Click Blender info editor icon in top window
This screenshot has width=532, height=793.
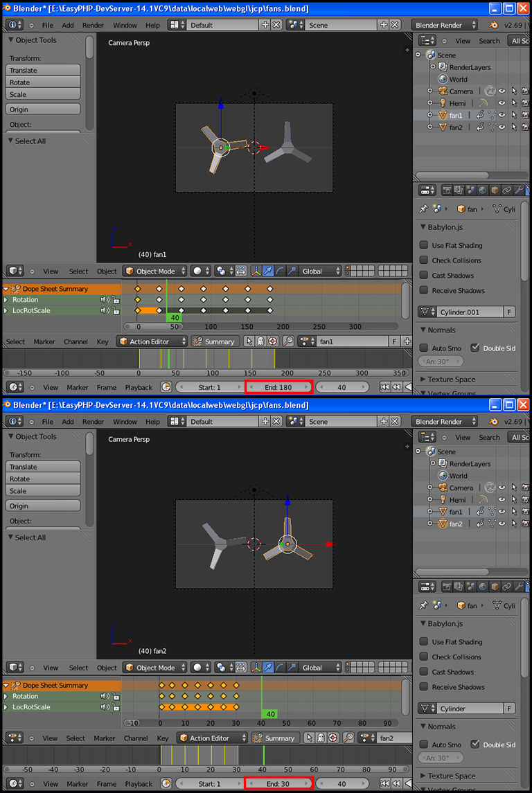[16, 25]
